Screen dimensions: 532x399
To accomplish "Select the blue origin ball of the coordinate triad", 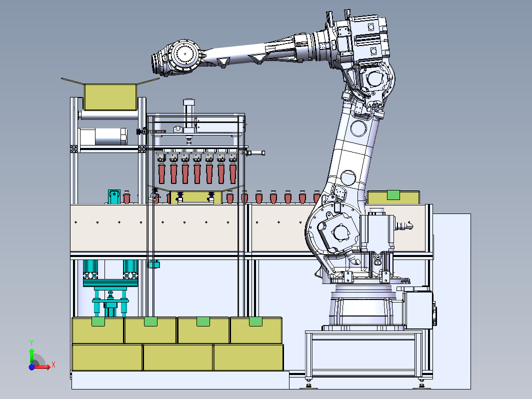I will (31, 367).
